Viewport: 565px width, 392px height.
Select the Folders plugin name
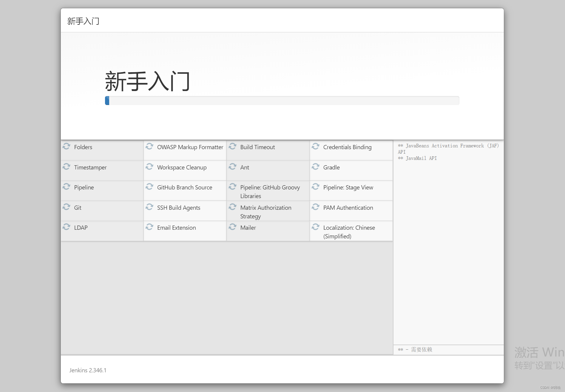83,147
